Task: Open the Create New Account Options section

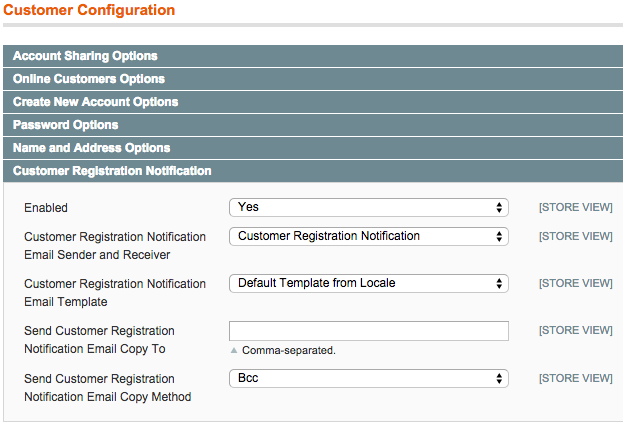Action: pyautogui.click(x=313, y=102)
